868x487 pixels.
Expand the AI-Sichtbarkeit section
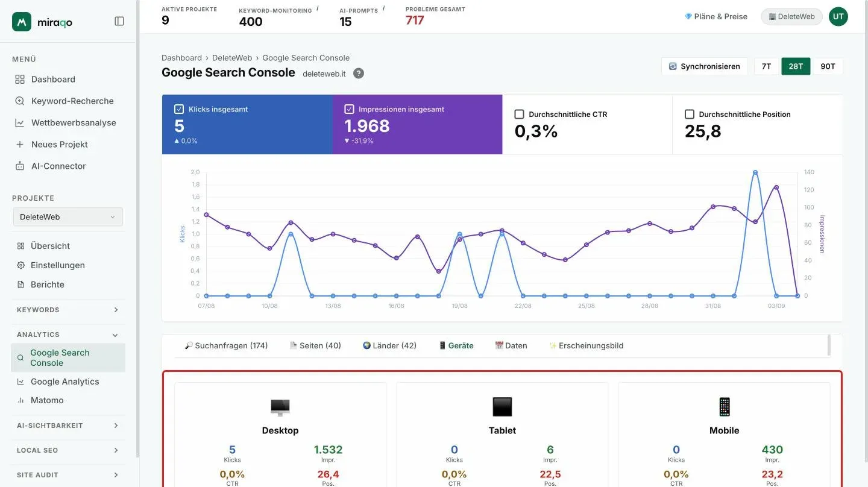pyautogui.click(x=68, y=426)
